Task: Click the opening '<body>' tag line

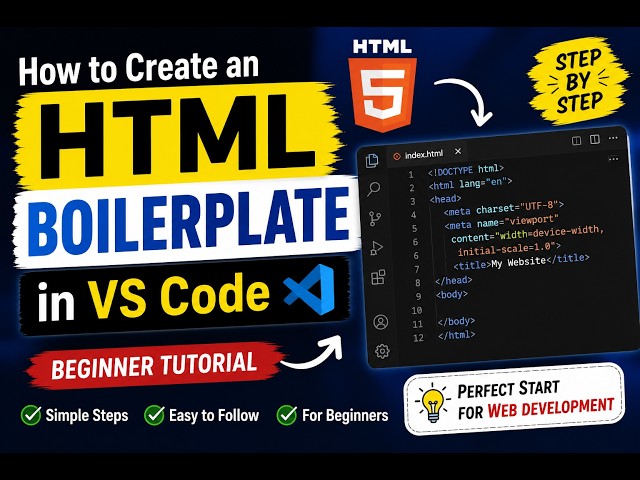Action: tap(451, 294)
